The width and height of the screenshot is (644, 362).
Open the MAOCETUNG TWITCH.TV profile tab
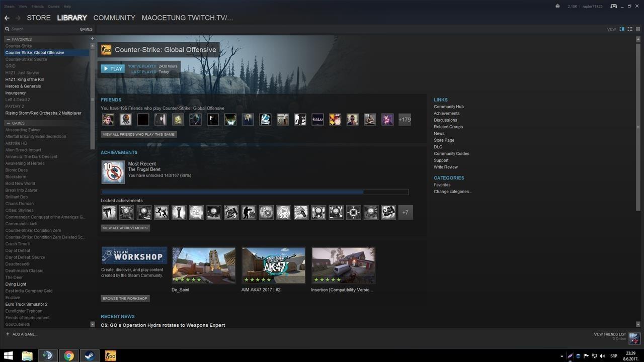pyautogui.click(x=187, y=18)
